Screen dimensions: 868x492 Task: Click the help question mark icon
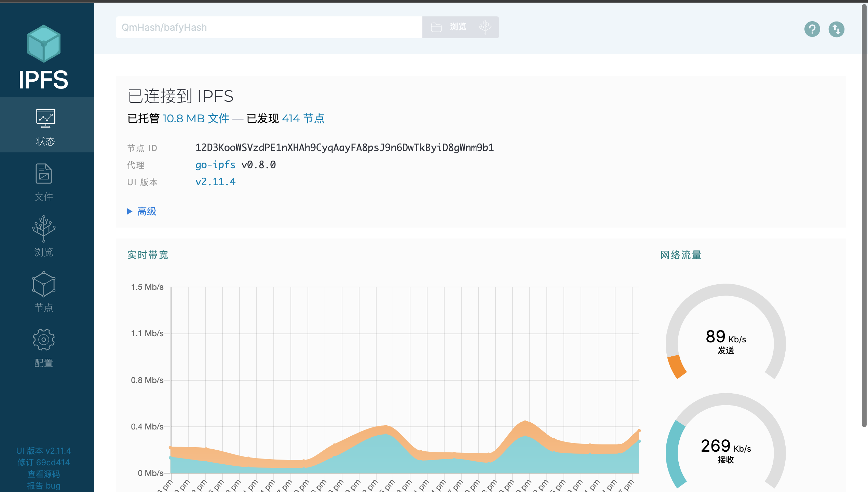[x=812, y=29]
